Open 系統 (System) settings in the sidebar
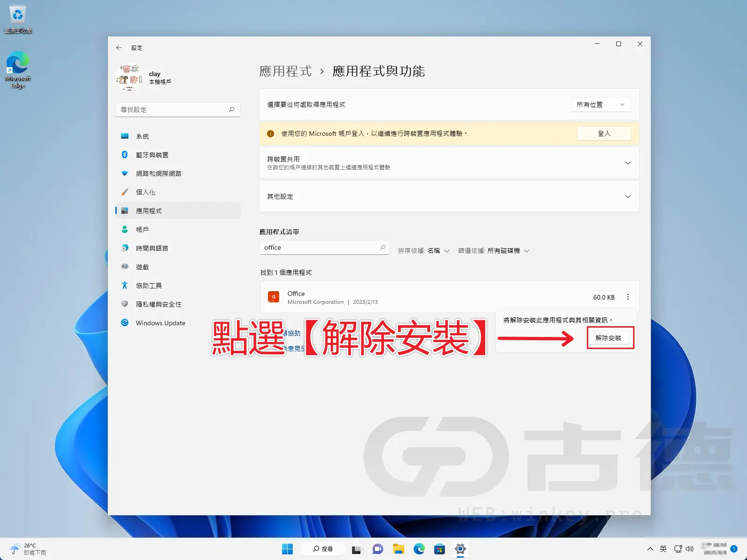Viewport: 747px width, 560px height. (x=142, y=136)
